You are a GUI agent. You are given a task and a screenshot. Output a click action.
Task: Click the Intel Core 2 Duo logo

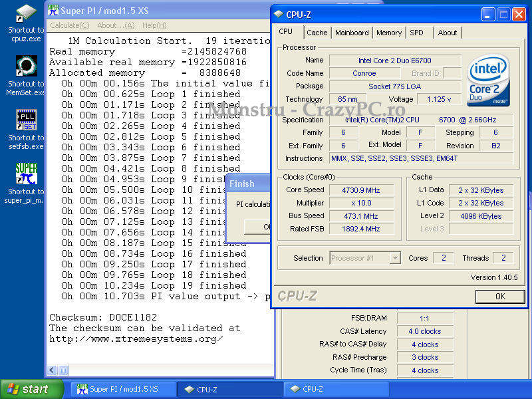coord(488,80)
